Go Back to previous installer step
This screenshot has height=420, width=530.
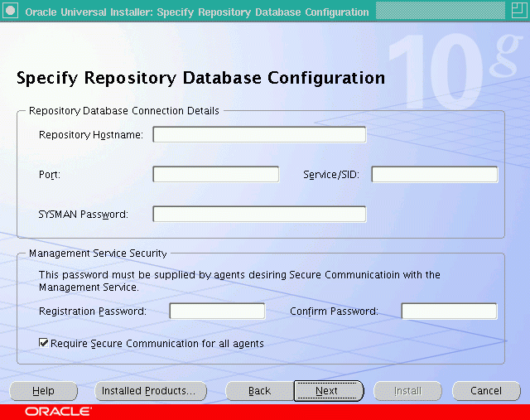click(259, 391)
